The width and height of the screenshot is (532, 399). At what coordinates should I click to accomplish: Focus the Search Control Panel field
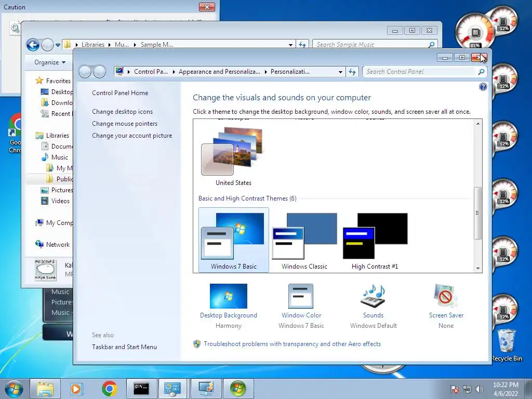coord(420,72)
